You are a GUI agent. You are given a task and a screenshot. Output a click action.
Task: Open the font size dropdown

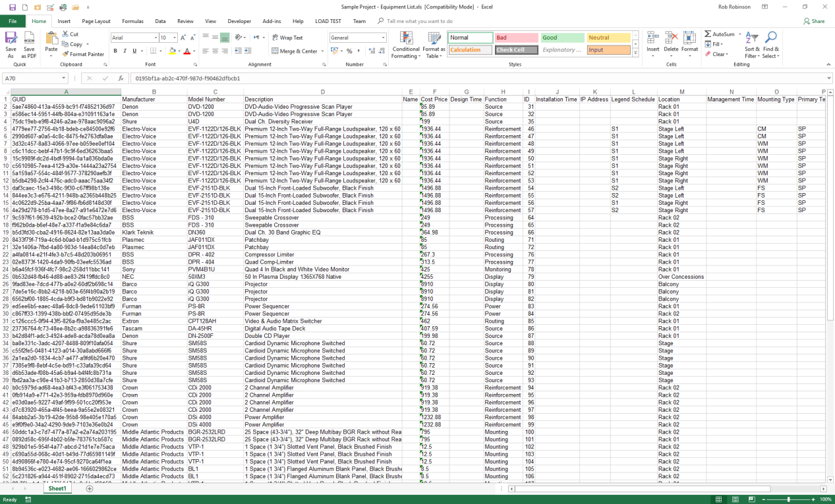tap(174, 38)
